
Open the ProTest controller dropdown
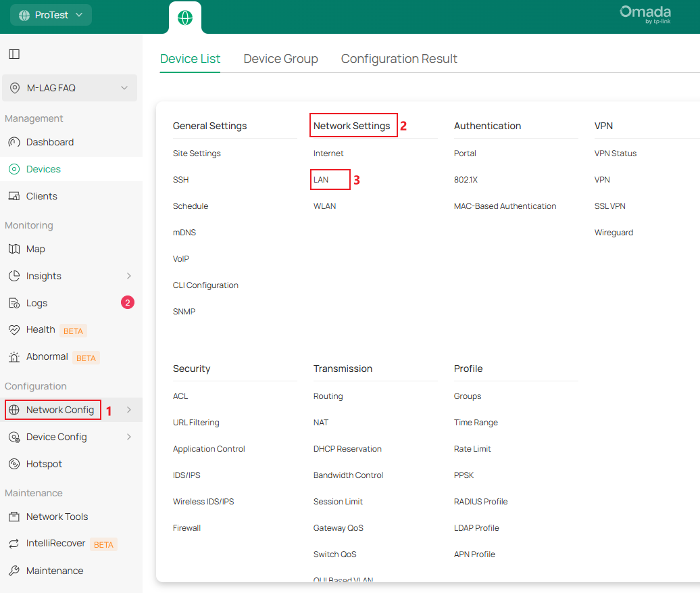[x=51, y=14]
